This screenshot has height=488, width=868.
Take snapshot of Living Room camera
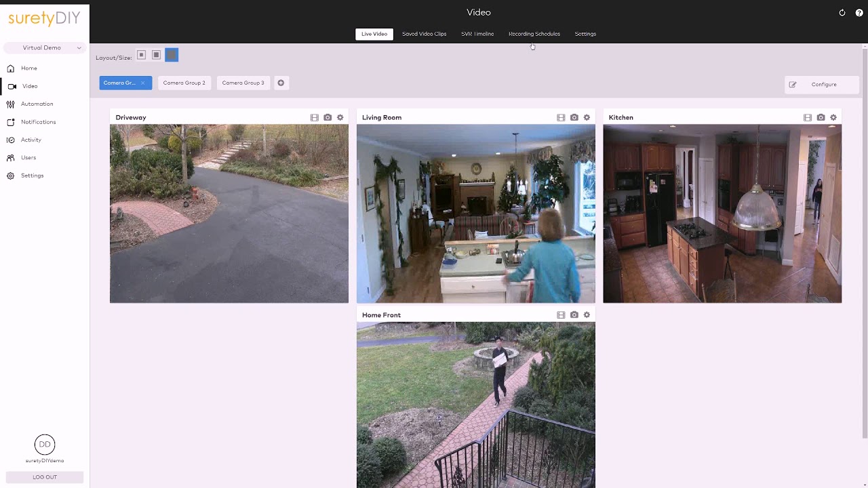574,117
